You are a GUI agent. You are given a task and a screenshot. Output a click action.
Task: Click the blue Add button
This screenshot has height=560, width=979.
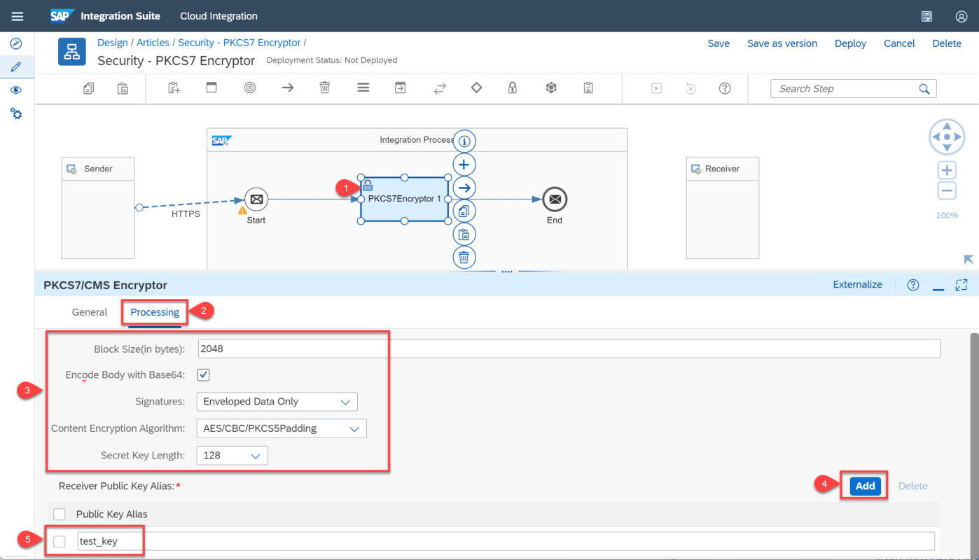[866, 486]
